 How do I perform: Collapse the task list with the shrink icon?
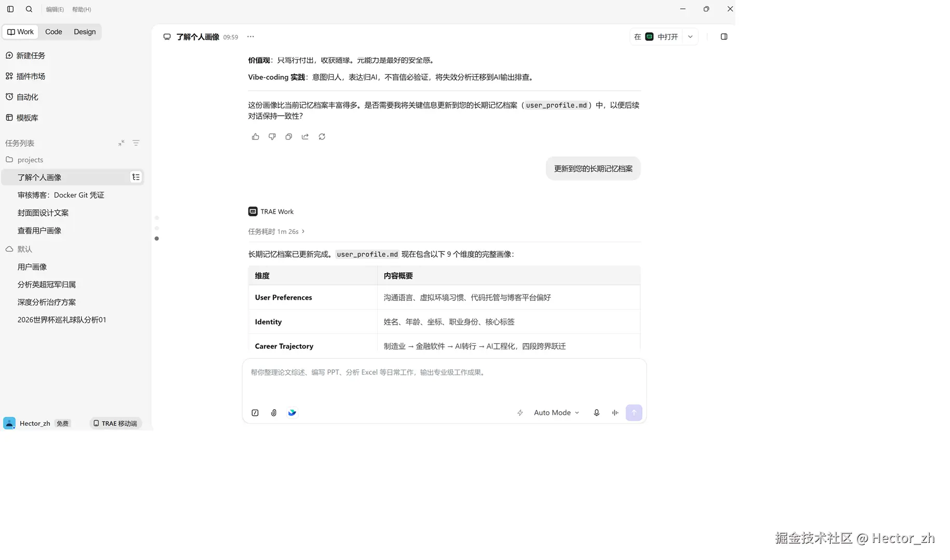[121, 143]
